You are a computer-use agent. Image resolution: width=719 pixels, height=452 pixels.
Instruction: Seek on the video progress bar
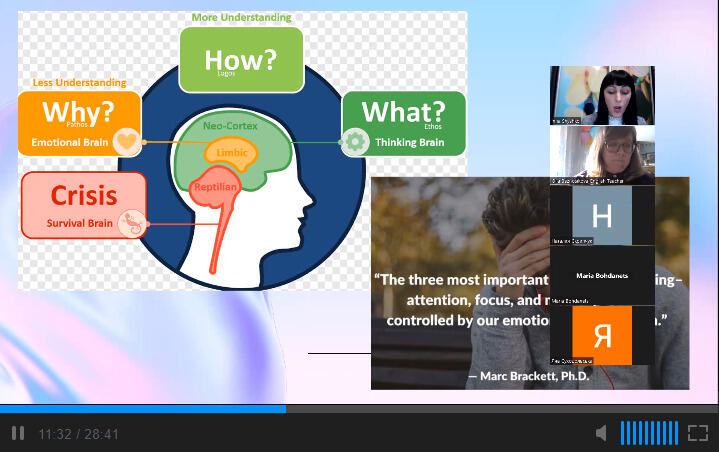coord(360,408)
